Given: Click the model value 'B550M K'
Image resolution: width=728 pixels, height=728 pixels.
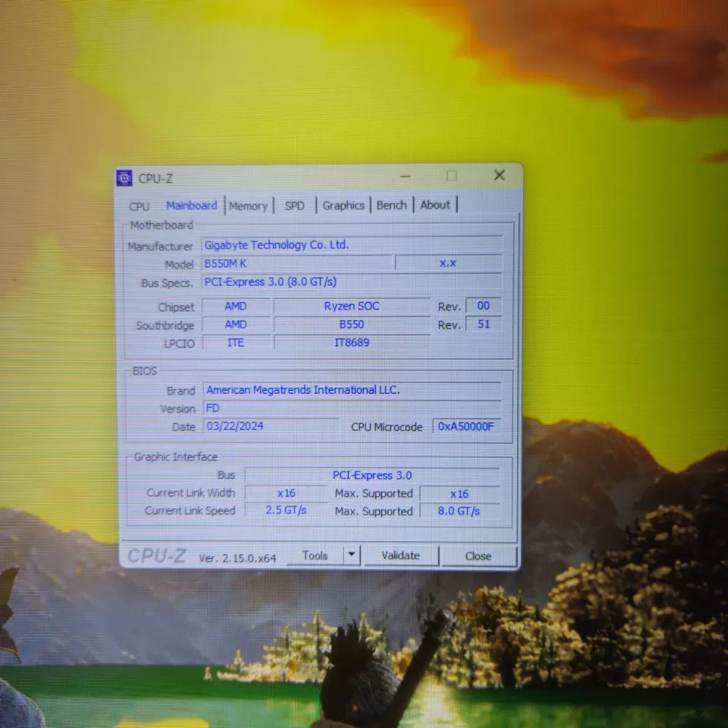Looking at the screenshot, I should 226,264.
